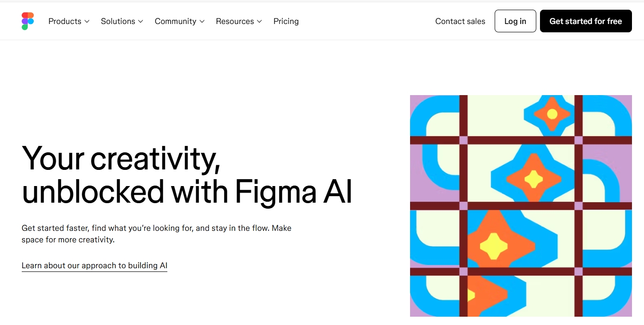Click the "Get started faster" description paragraph
Viewport: 644px width, 325px height.
coord(157,234)
